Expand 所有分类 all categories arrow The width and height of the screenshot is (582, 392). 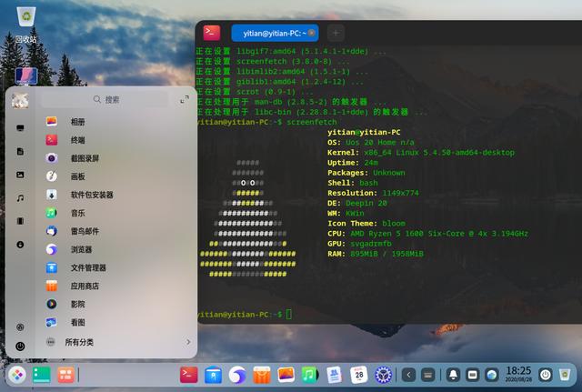pos(188,342)
